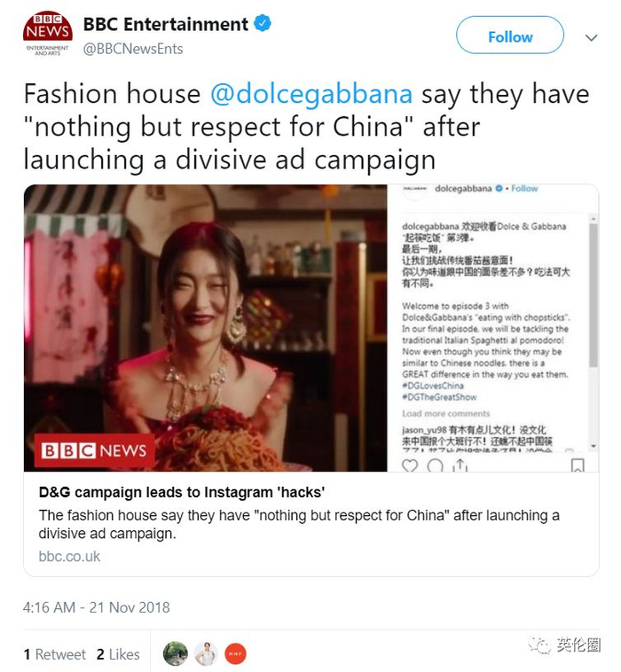Image resolution: width=621 pixels, height=672 pixels.
Task: Click the comment bubble icon in Instagram embed
Action: 436,465
